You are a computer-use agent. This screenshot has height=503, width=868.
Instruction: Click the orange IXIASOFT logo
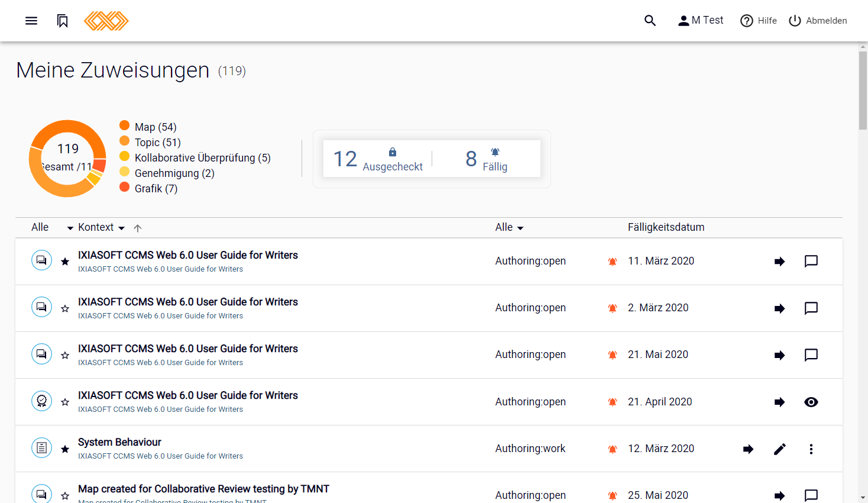coord(106,21)
